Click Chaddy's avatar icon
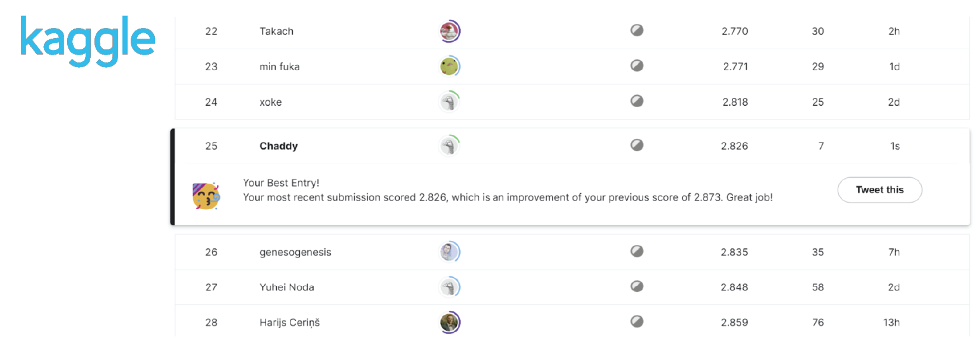This screenshot has width=980, height=337. click(x=450, y=146)
